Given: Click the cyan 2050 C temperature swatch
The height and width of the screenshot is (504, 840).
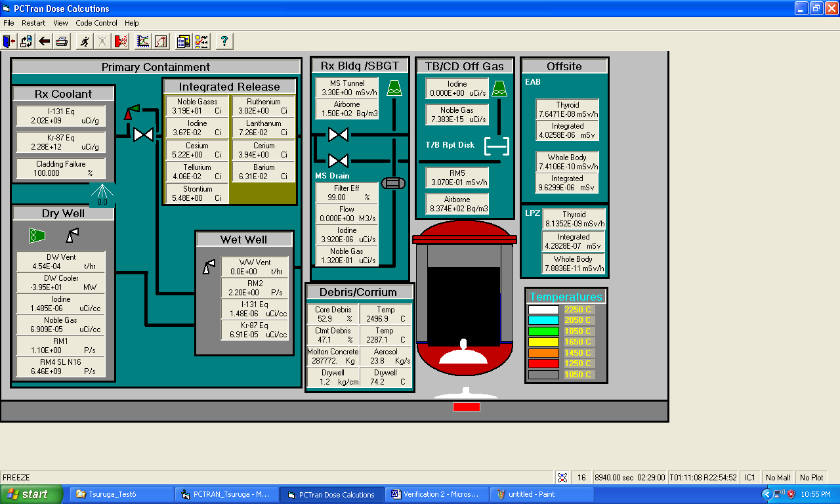Looking at the screenshot, I should click(543, 320).
